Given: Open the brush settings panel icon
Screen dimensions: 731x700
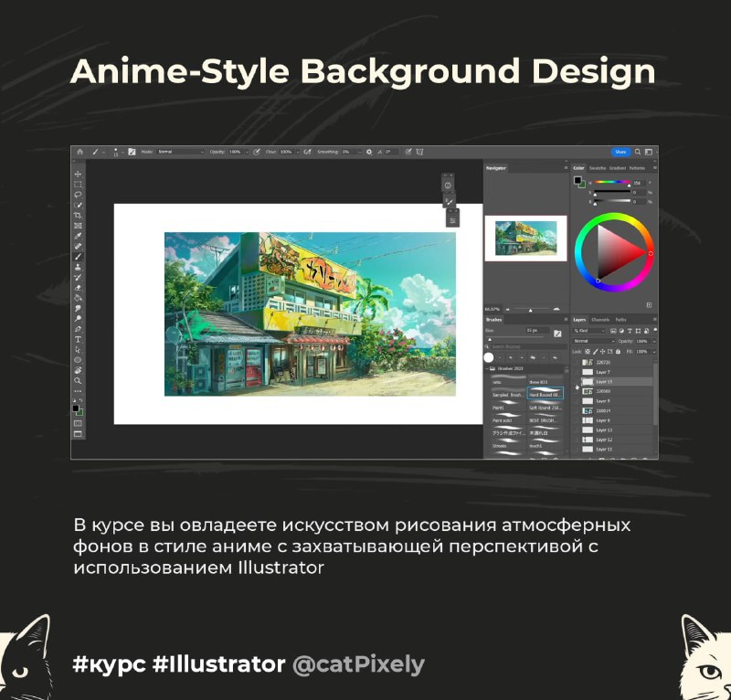Looking at the screenshot, I should tap(132, 152).
